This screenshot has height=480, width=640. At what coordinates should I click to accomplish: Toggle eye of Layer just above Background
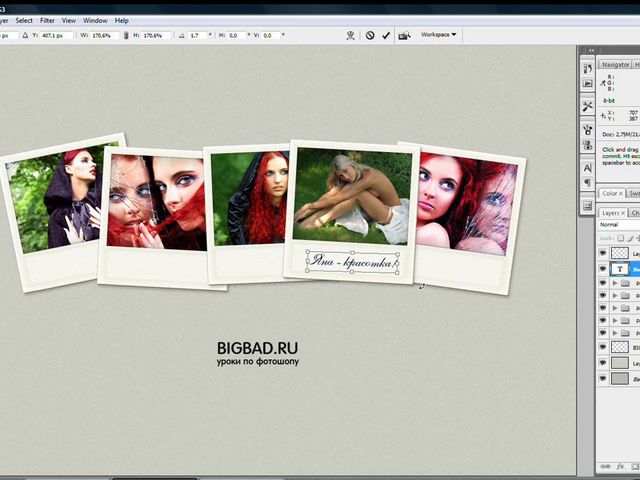click(x=603, y=362)
